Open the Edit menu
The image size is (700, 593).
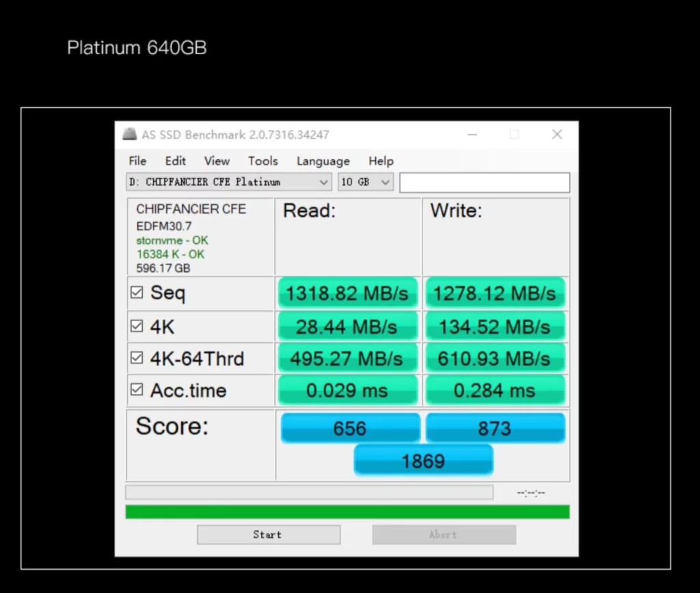(176, 161)
